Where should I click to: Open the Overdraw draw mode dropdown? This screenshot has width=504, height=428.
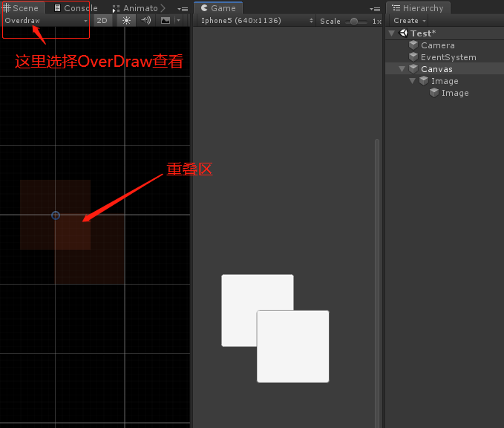(46, 21)
